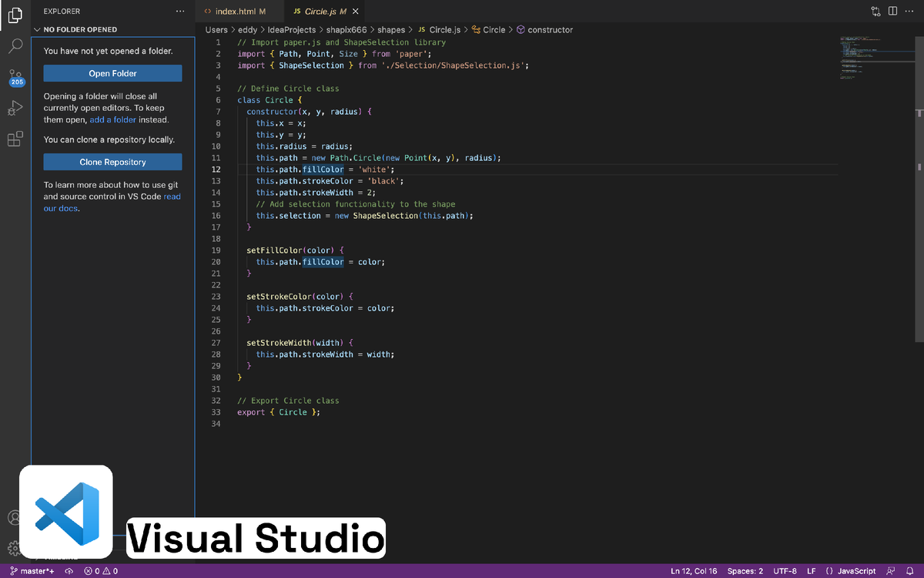Click the '// Export Circle class' comment
Image resolution: width=924 pixels, height=578 pixels.
tap(288, 401)
